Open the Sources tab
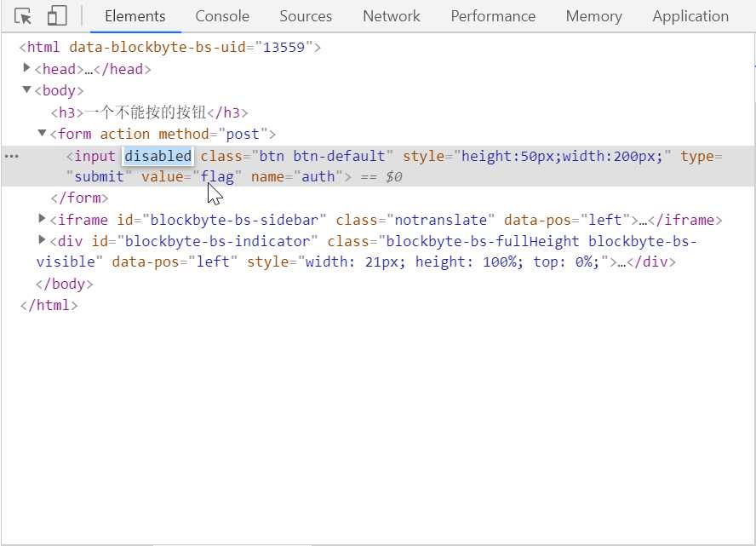 pyautogui.click(x=306, y=16)
